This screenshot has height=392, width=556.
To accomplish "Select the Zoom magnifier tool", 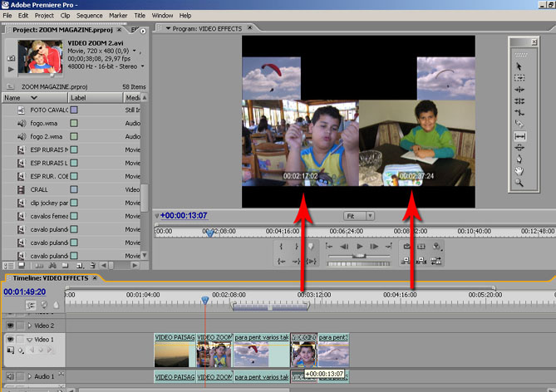I will [x=519, y=182].
